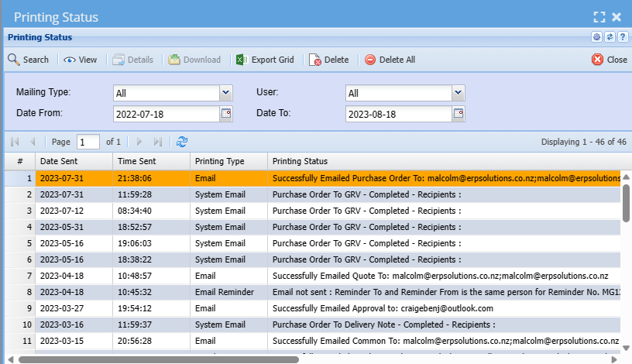632x364 pixels.
Task: Click the Download toolbar button
Action: point(194,60)
